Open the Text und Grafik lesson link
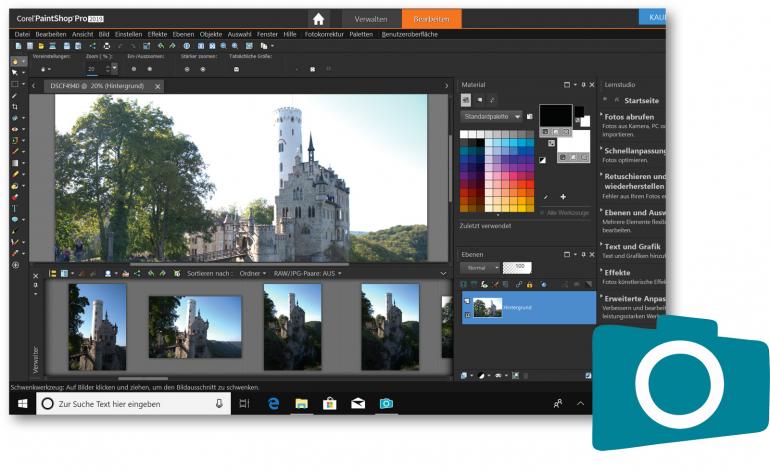770x472 pixels. (x=632, y=247)
